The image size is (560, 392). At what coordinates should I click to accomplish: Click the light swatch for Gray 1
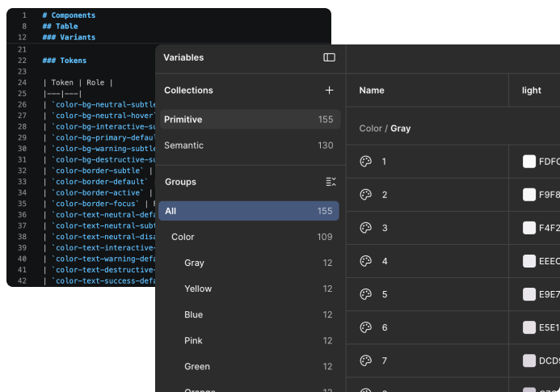[529, 162]
